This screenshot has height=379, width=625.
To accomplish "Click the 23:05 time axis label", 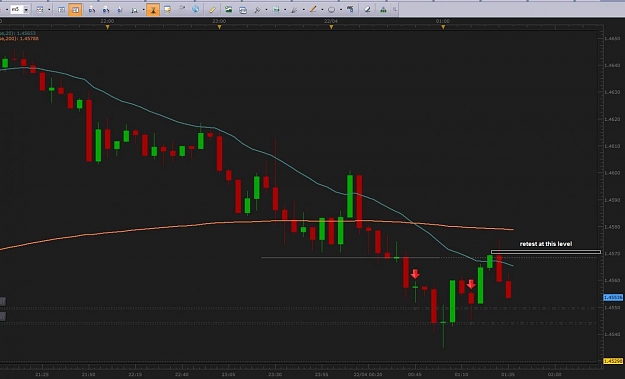I will tap(228, 375).
